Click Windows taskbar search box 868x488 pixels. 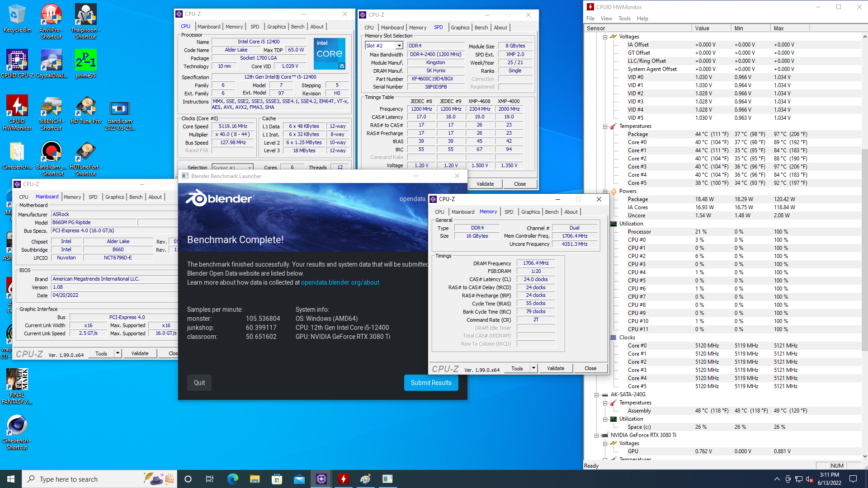click(99, 479)
